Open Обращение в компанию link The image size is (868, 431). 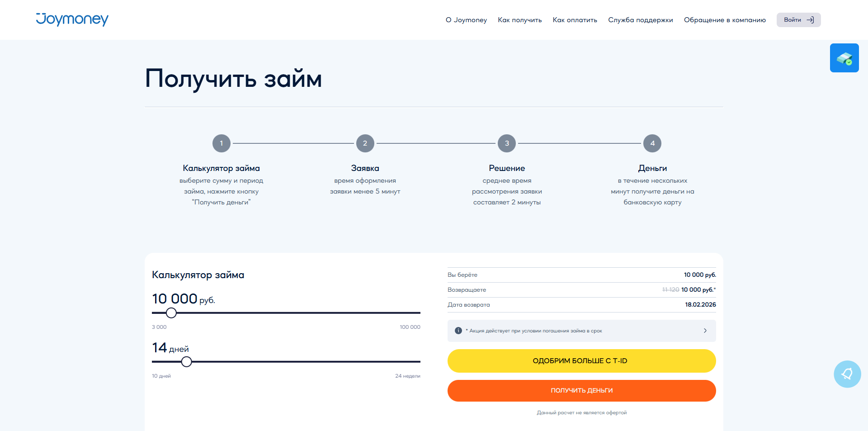(x=724, y=20)
